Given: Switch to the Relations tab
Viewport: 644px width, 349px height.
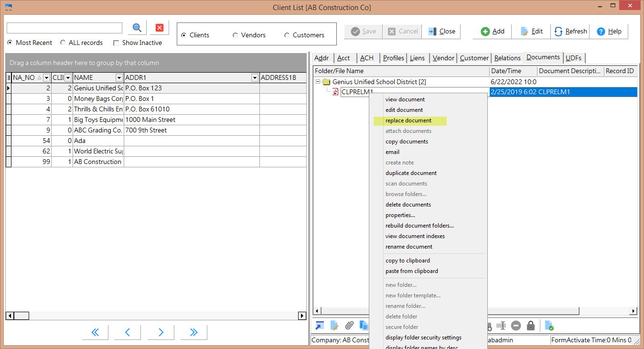Looking at the screenshot, I should tap(507, 58).
